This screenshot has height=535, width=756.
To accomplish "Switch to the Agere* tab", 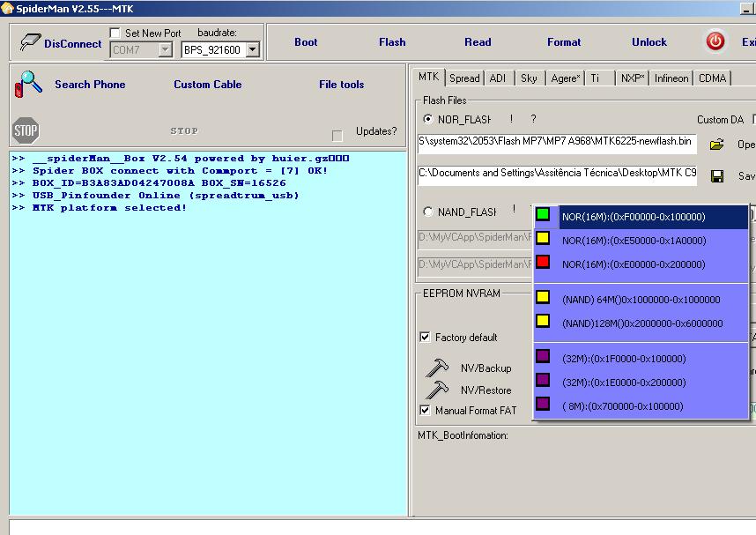I will pos(565,78).
